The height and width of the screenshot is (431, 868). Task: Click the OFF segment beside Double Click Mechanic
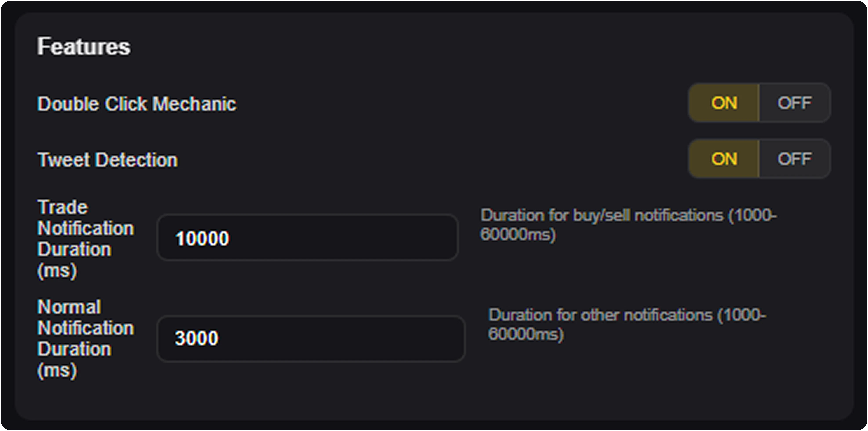[x=794, y=104]
